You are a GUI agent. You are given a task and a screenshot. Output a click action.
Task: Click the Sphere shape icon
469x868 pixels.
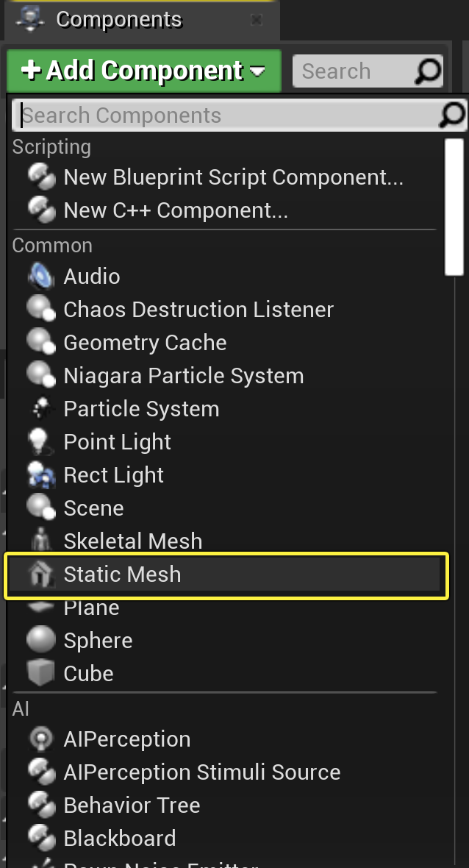coord(40,640)
